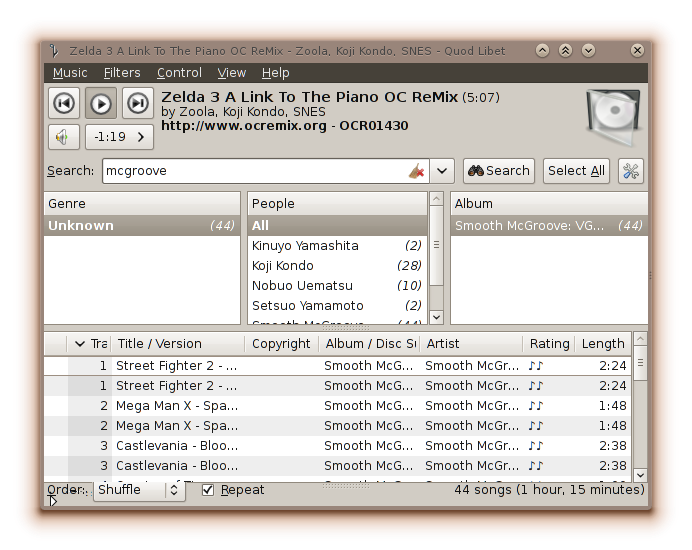Click the song list vertical scrollbar

tap(640, 420)
